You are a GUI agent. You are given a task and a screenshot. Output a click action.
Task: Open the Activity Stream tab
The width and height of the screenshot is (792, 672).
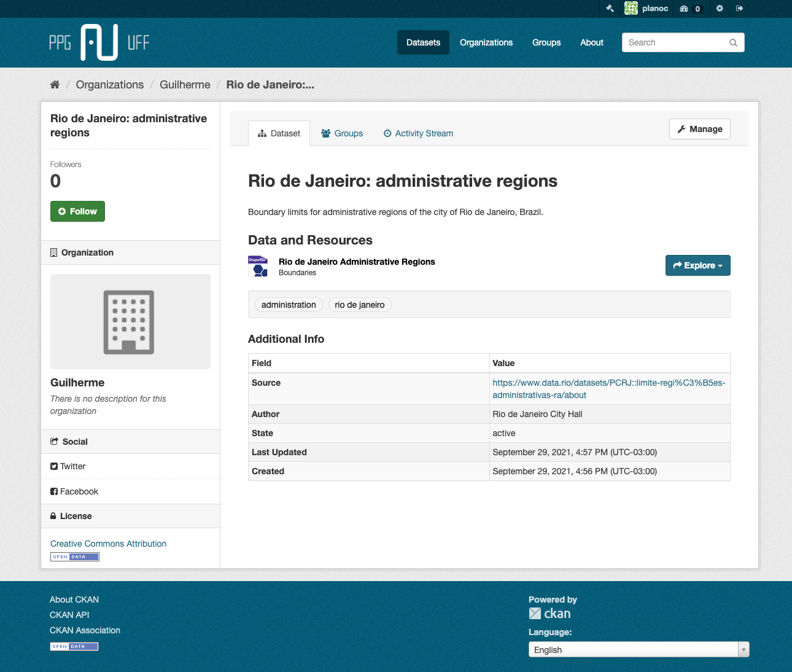point(418,133)
